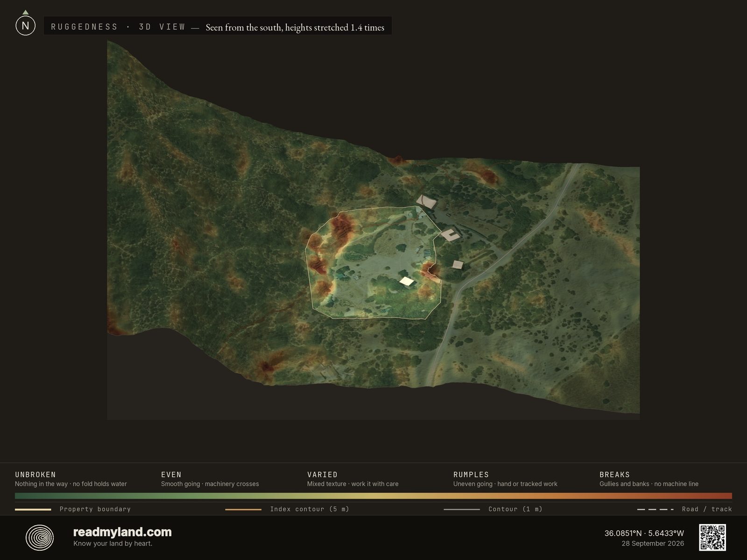Click the "Contour (1 m)" legend label
The image size is (747, 560).
tap(515, 509)
